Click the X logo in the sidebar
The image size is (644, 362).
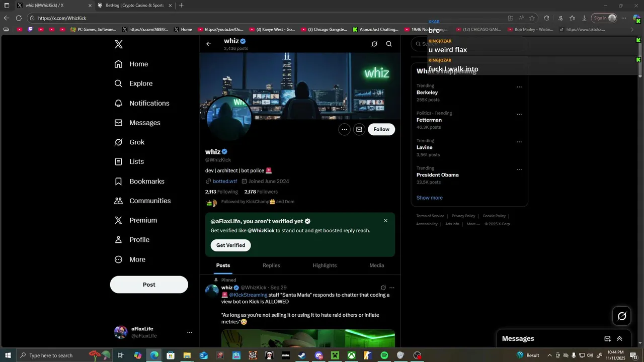point(118,44)
